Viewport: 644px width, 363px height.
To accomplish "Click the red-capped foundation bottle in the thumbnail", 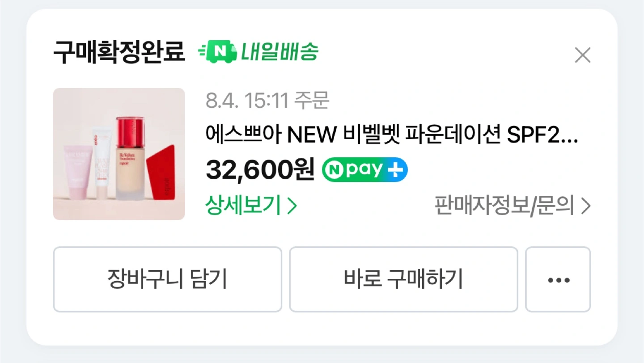I will (x=130, y=158).
